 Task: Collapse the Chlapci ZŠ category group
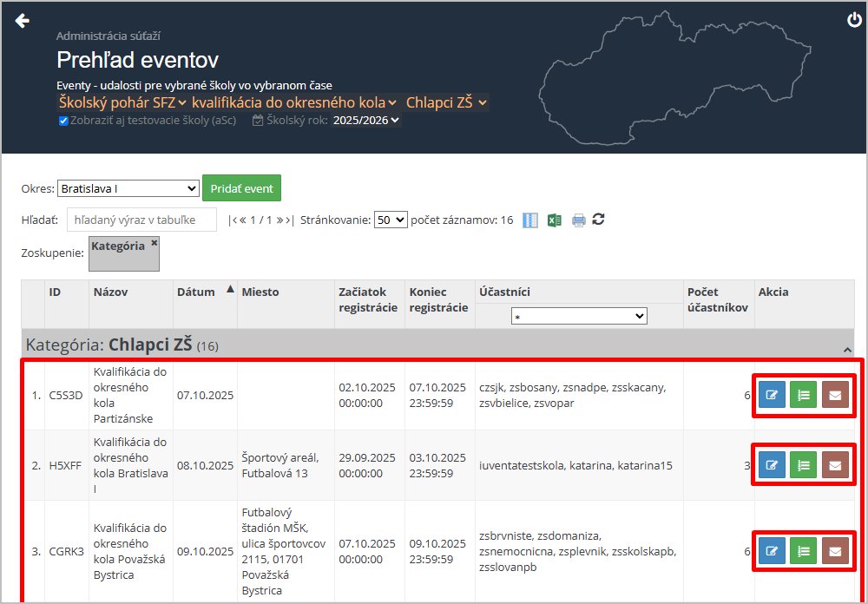pyautogui.click(x=847, y=349)
